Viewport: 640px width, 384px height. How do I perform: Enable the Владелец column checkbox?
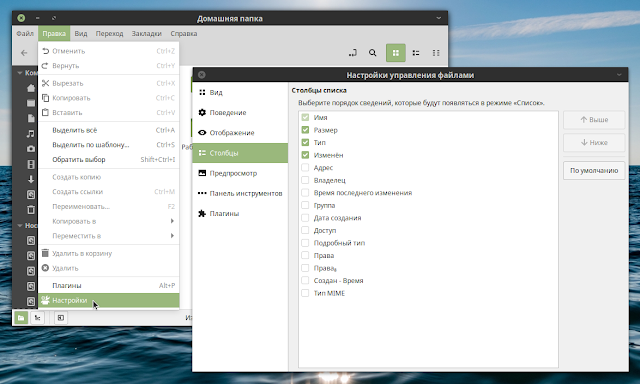[x=305, y=180]
